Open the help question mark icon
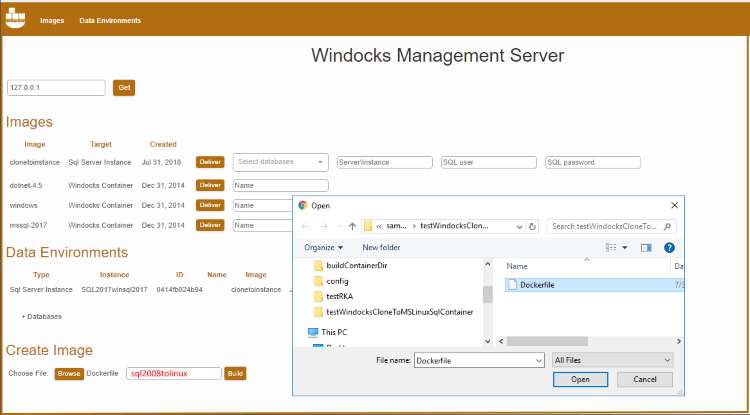Screen dimensions: 750x415 [x=669, y=247]
